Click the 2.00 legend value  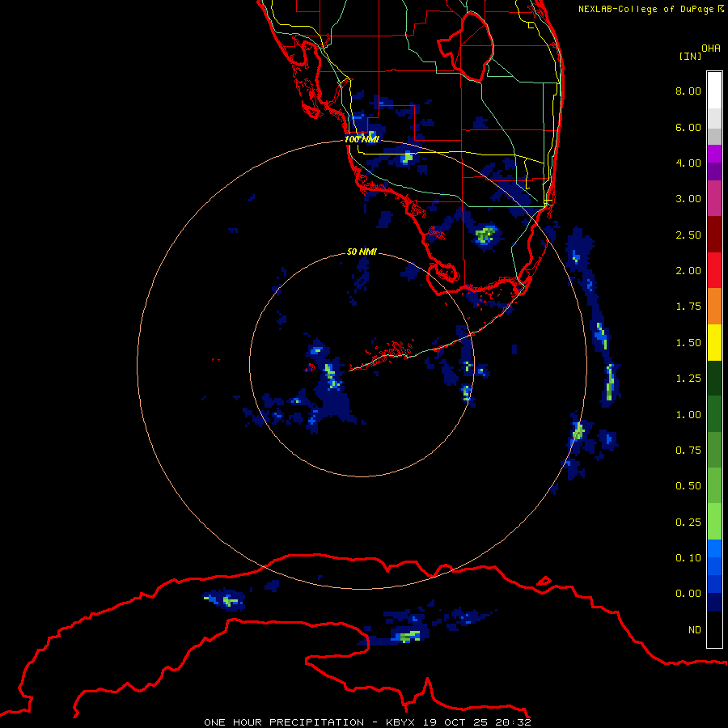(688, 271)
